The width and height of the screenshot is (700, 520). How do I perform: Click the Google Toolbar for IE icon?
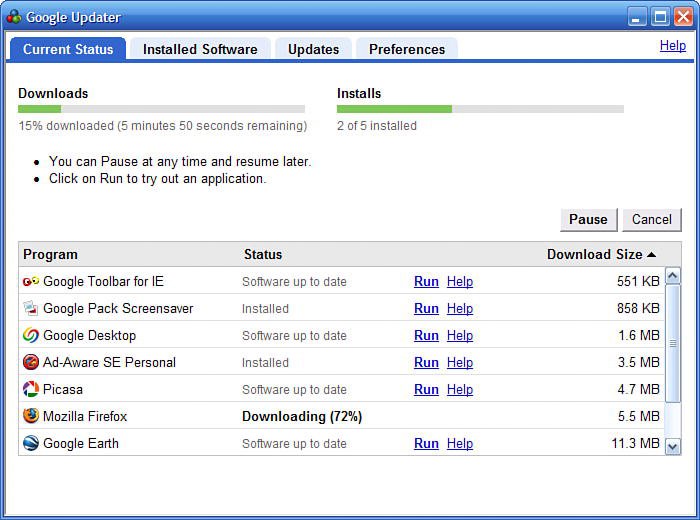click(31, 281)
